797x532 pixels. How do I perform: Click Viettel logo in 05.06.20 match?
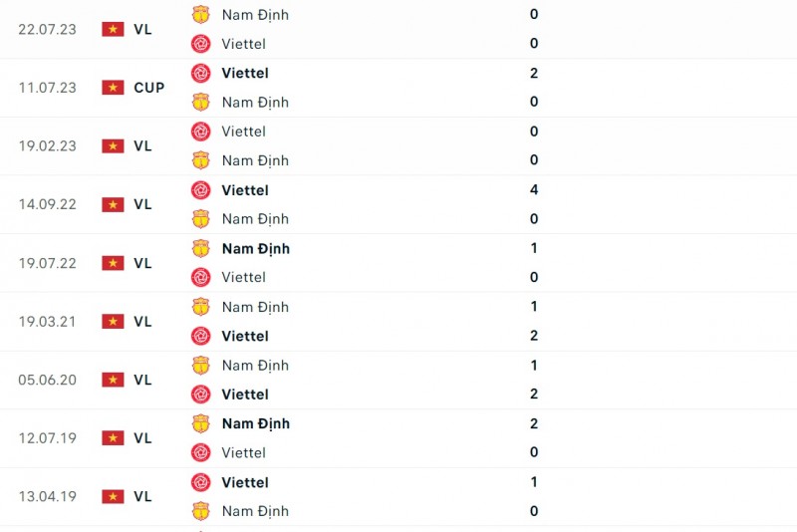[x=201, y=395]
